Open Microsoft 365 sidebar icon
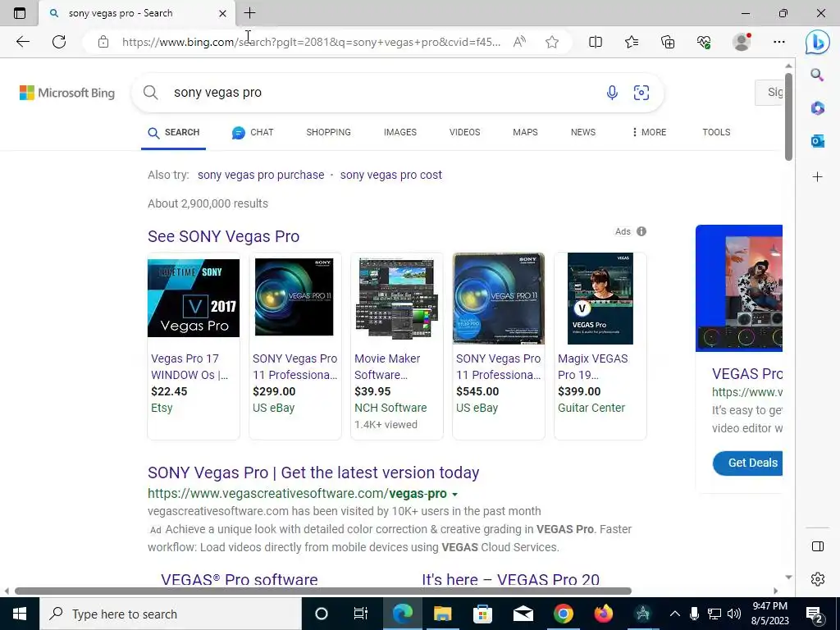This screenshot has height=630, width=840. (818, 108)
